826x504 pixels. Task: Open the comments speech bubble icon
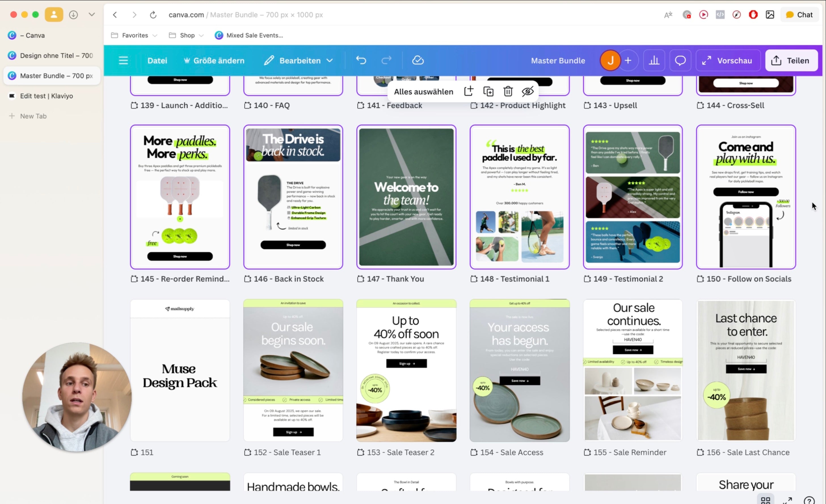pos(680,61)
